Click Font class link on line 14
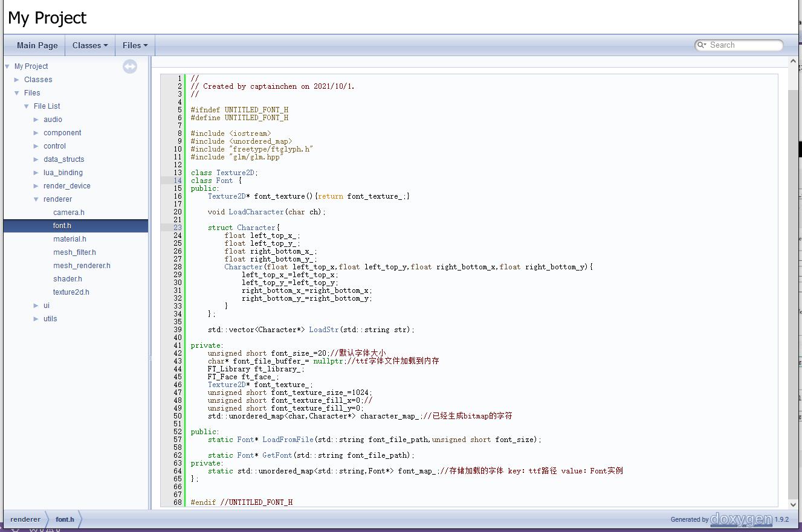The height and width of the screenshot is (532, 802). (224, 181)
